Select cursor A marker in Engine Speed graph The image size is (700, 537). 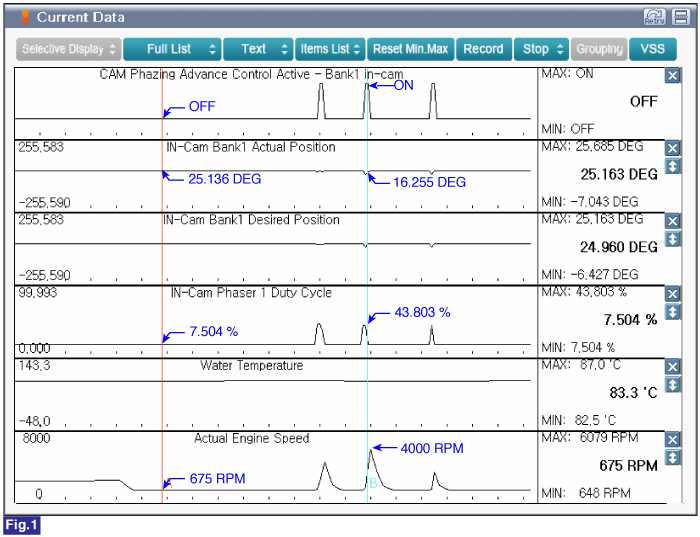(x=168, y=483)
